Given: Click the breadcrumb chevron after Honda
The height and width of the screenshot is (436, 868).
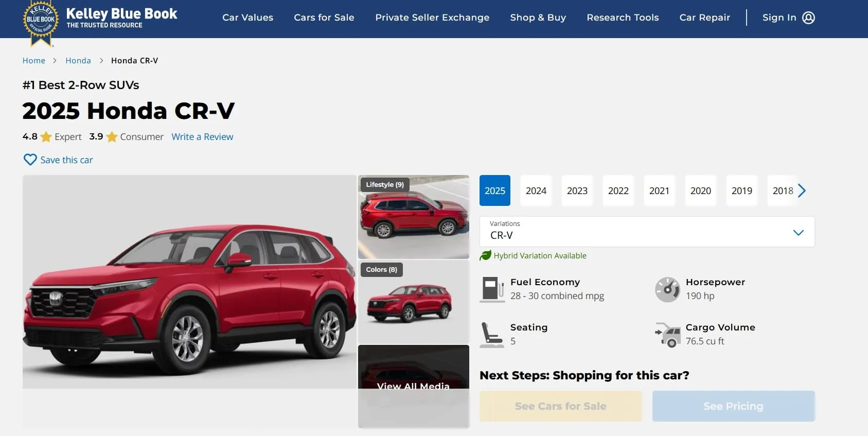Looking at the screenshot, I should [101, 61].
